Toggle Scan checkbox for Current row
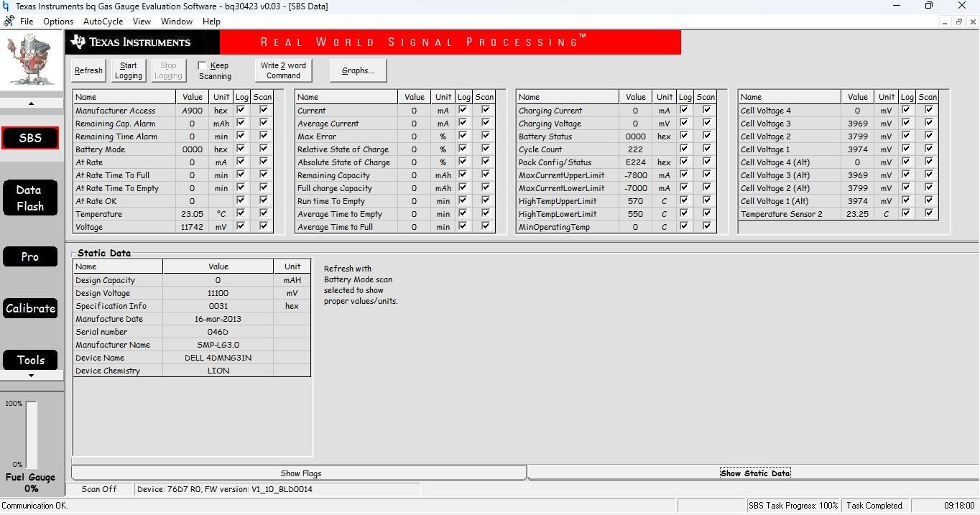Image resolution: width=980 pixels, height=515 pixels. point(486,110)
